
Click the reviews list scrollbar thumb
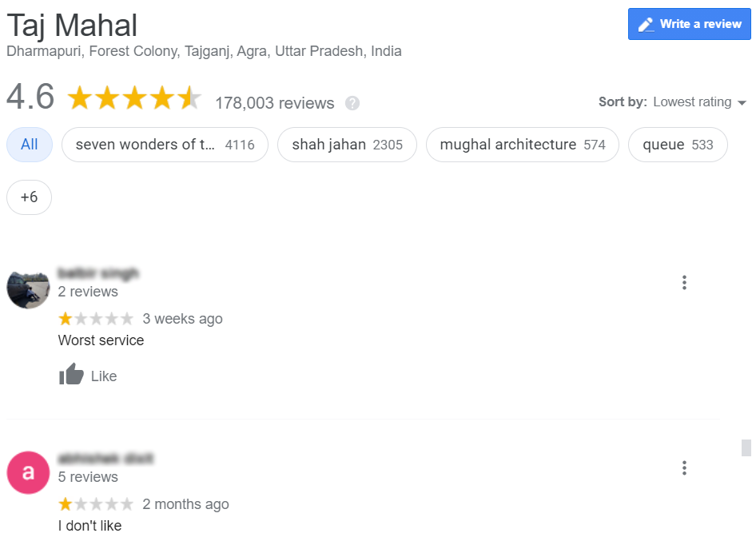(x=746, y=448)
